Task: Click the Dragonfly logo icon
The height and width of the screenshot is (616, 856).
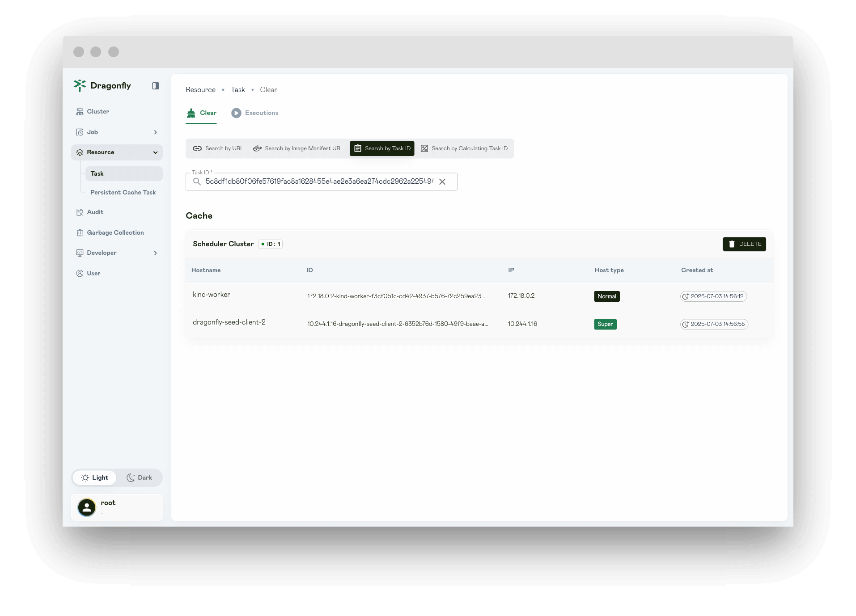Action: (80, 85)
